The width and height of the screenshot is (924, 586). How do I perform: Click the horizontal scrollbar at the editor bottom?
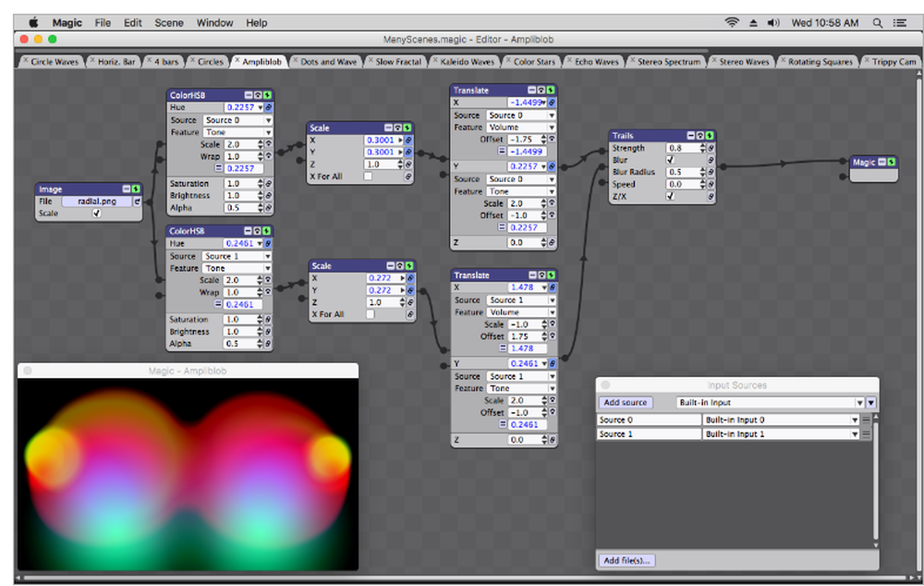point(465,578)
